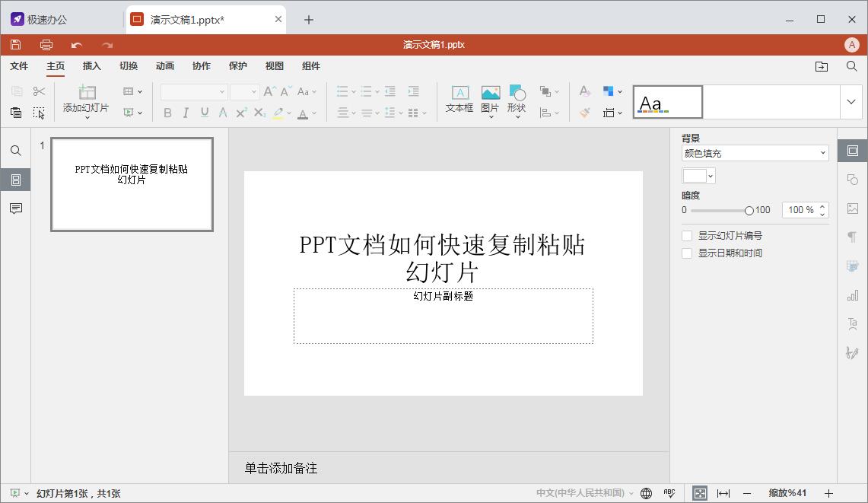This screenshot has height=503, width=868.
Task: Click the open file location icon
Action: [x=822, y=66]
